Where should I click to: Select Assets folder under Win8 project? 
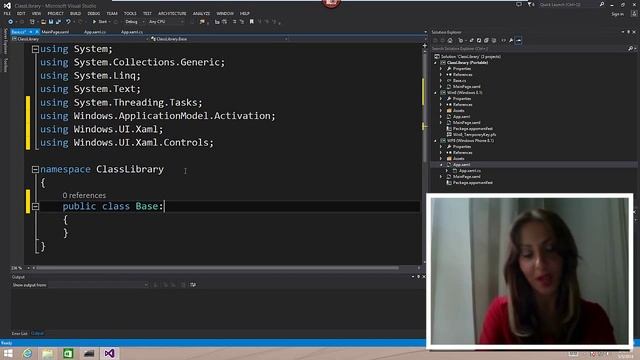(458, 111)
